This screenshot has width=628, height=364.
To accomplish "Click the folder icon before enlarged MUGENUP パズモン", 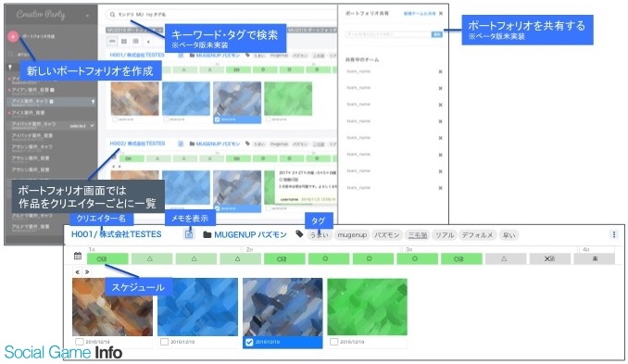I will click(x=207, y=234).
